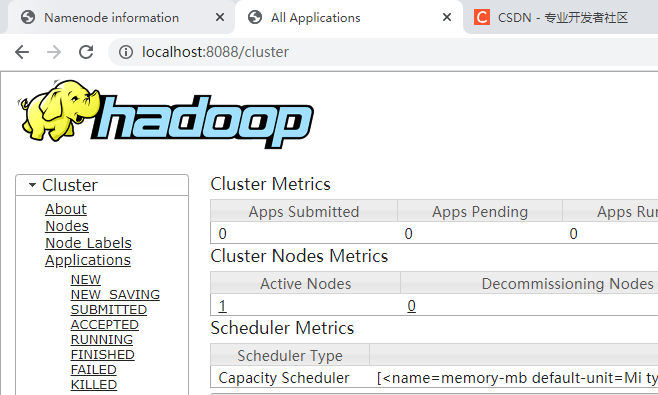Filter applications by FINISHED state
This screenshot has height=395, width=658.
pos(102,355)
